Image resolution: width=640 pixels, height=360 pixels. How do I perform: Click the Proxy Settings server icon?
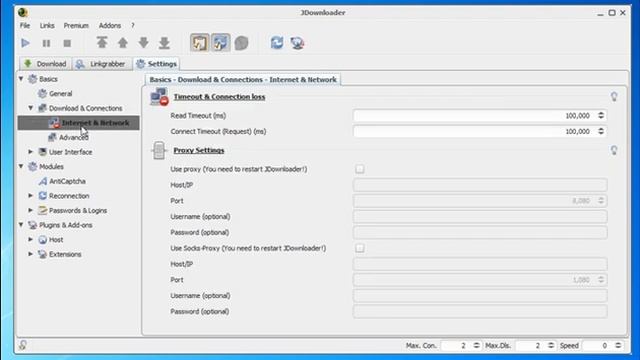point(159,150)
